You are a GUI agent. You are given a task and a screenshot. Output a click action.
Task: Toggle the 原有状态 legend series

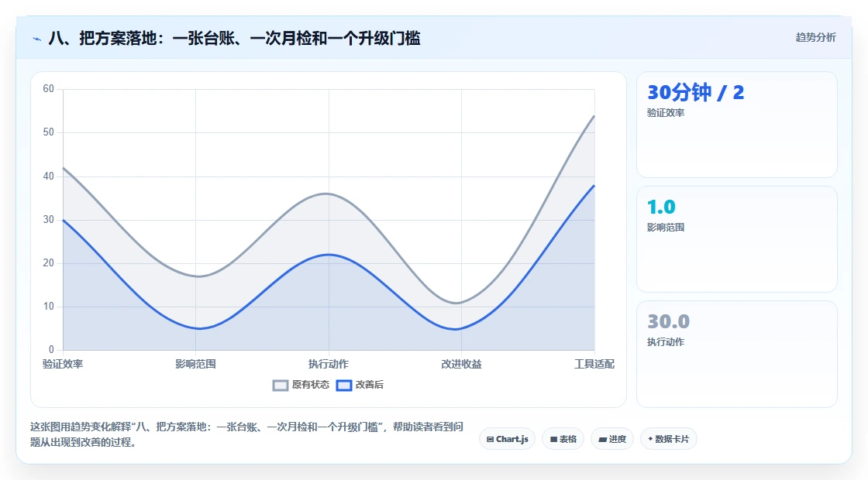coord(301,385)
